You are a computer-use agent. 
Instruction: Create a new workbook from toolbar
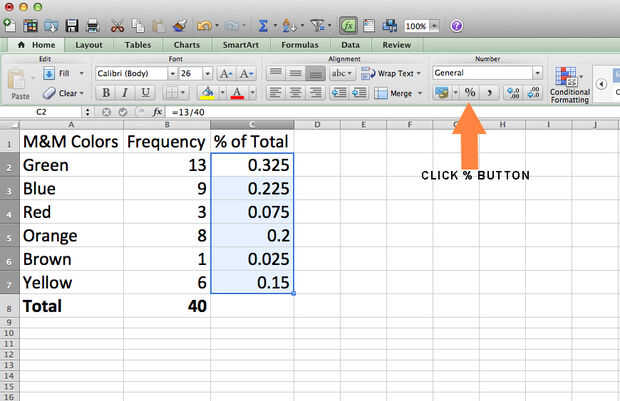(x=9, y=26)
